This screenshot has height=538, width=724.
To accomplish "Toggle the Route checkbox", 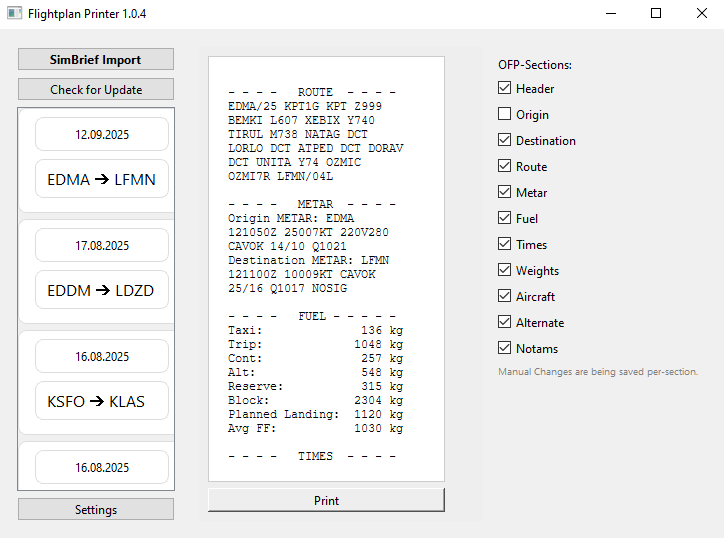I will tap(505, 166).
